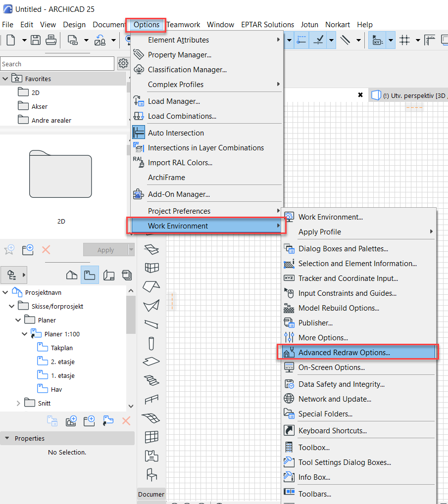Click the 2D folder preview thumbnail

(60, 174)
